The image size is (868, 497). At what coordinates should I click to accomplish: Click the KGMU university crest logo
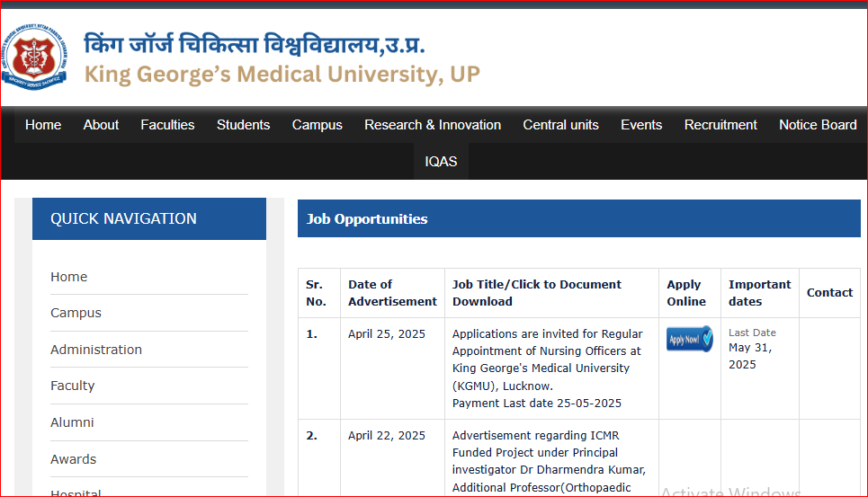point(34,57)
